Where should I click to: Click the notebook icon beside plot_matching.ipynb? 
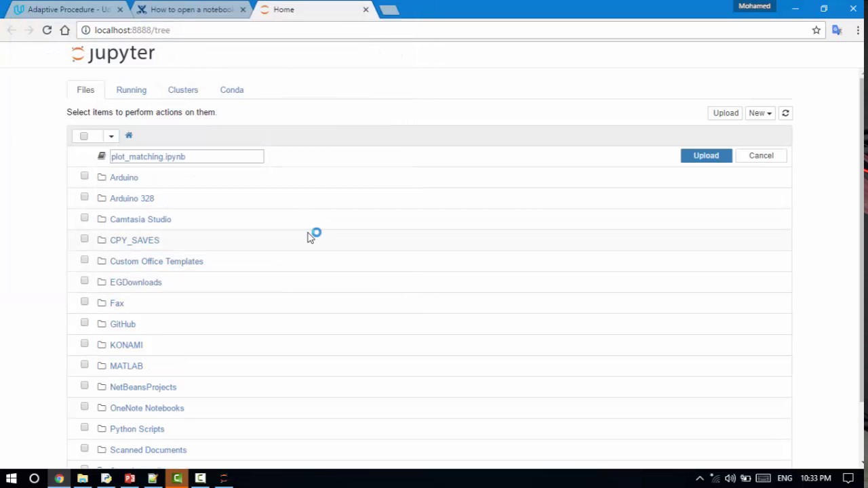[102, 157]
